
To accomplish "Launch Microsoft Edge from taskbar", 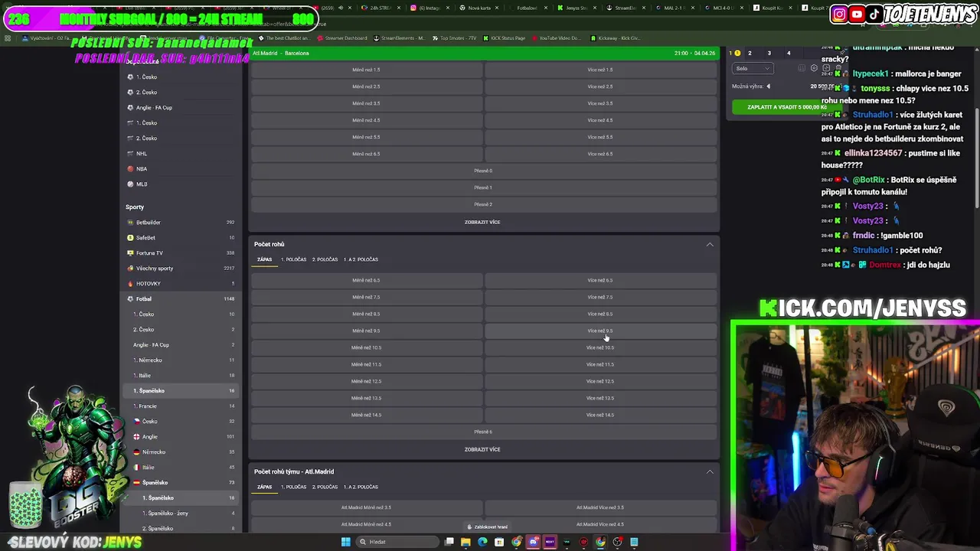I will [482, 542].
